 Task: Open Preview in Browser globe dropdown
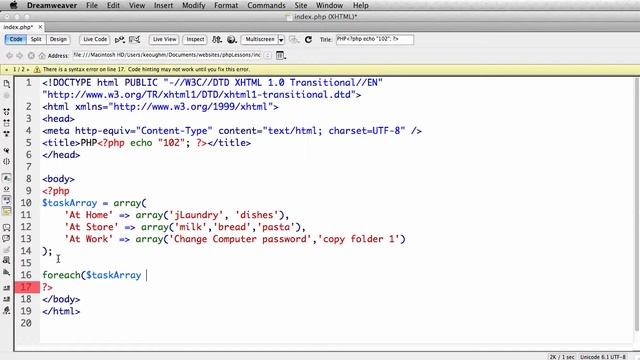tap(232, 40)
